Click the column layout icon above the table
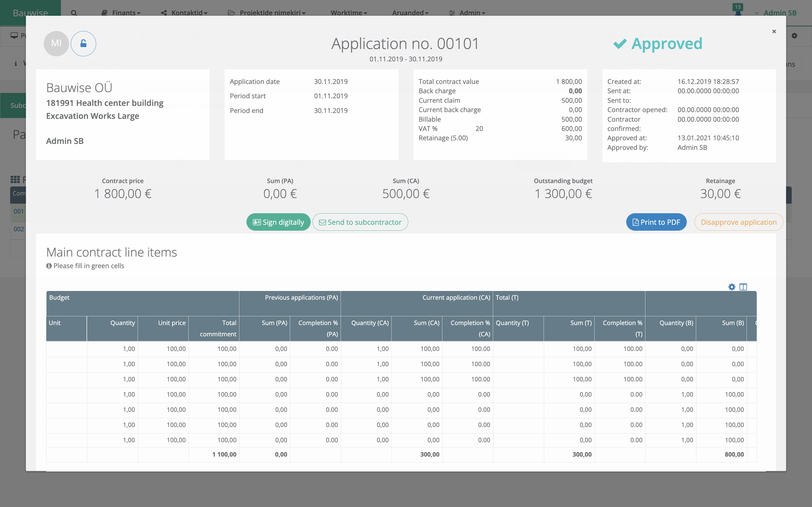Screen dimensions: 812x507 743,287
